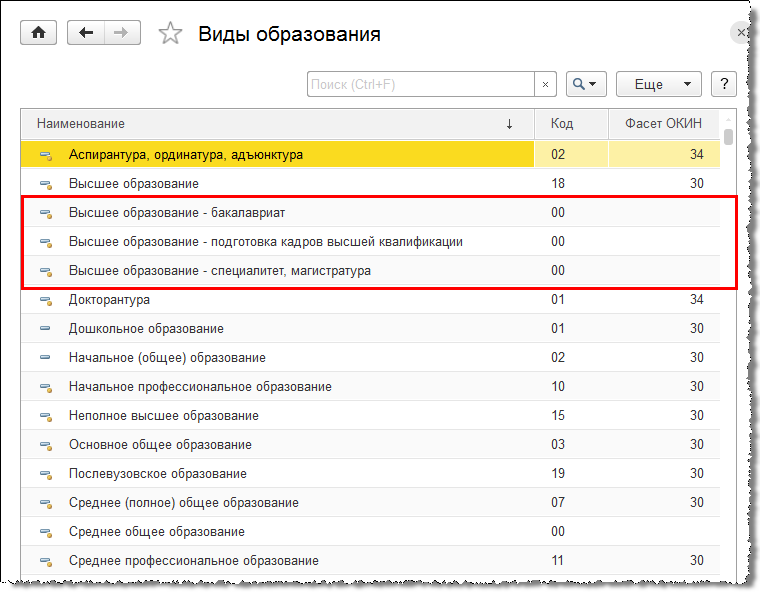
Task: Select Среднее профессиональное образование row
Action: [371, 560]
